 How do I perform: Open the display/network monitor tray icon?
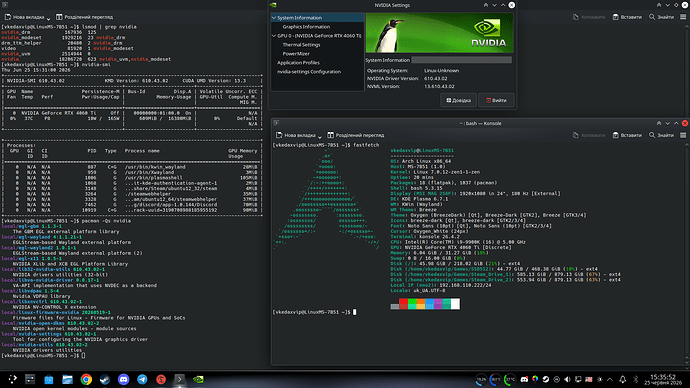[578, 379]
